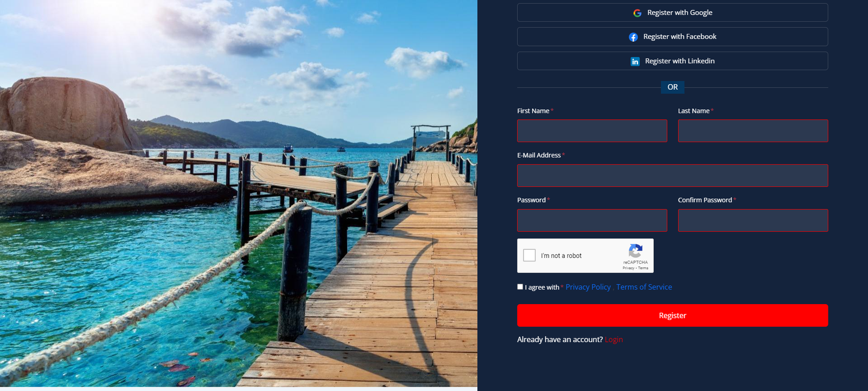Viewport: 868px width, 391px height.
Task: Open the Privacy Policy link
Action: (x=588, y=287)
